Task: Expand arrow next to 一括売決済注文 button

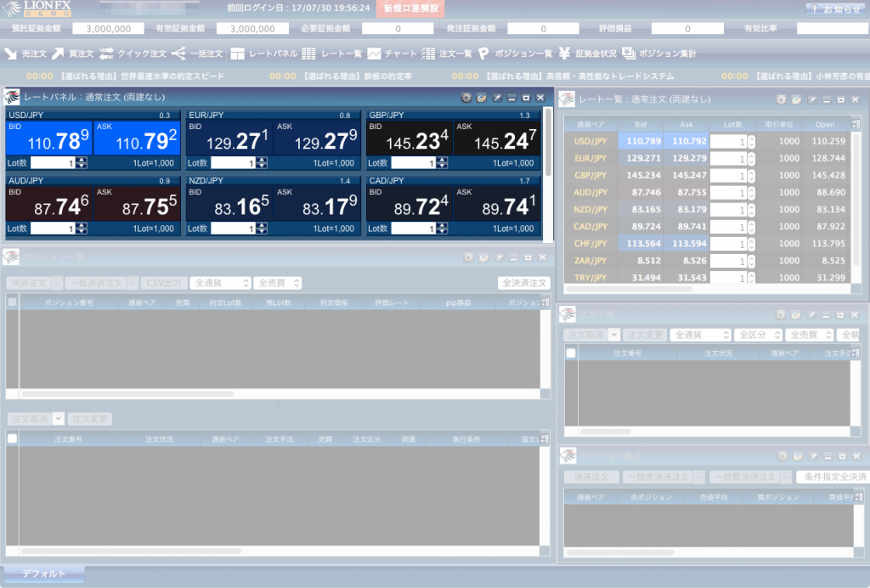Action: (x=699, y=477)
